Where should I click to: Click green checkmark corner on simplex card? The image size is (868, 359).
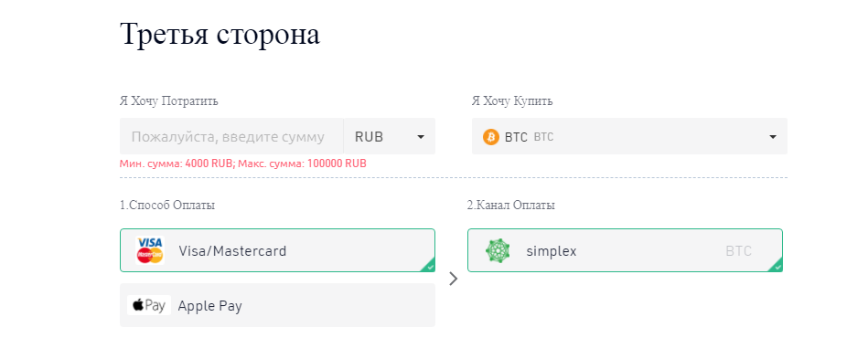[x=777, y=266]
